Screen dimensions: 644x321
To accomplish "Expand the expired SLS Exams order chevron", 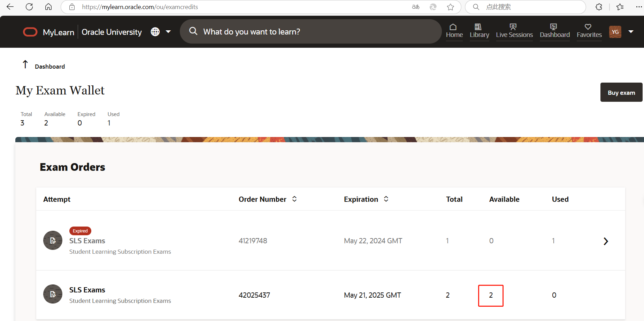I will pyautogui.click(x=606, y=241).
